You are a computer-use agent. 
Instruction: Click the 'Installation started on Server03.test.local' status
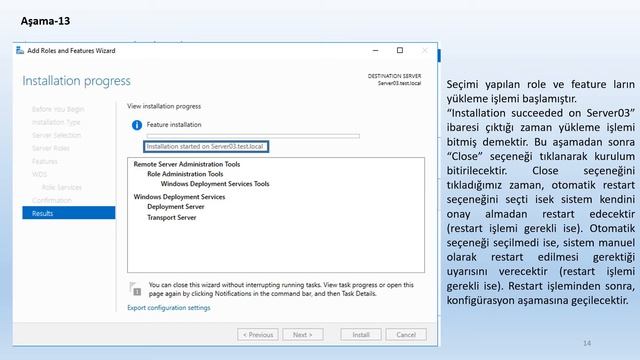tap(206, 147)
